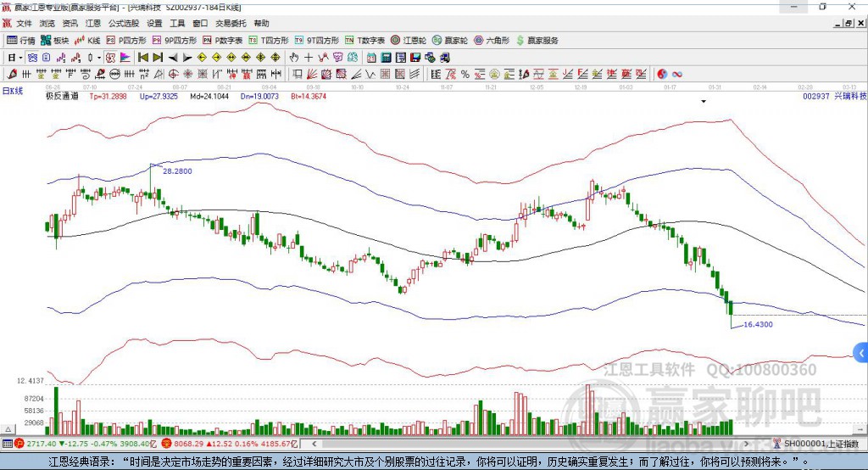868x470 pixels.
Task: Open the 资讯 menu
Action: pyautogui.click(x=70, y=23)
